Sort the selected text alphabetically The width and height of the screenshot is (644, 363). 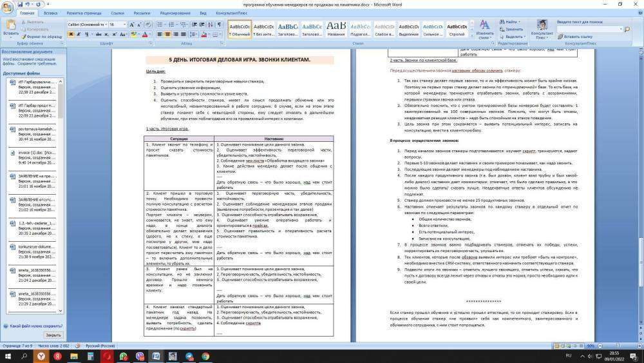point(210,25)
